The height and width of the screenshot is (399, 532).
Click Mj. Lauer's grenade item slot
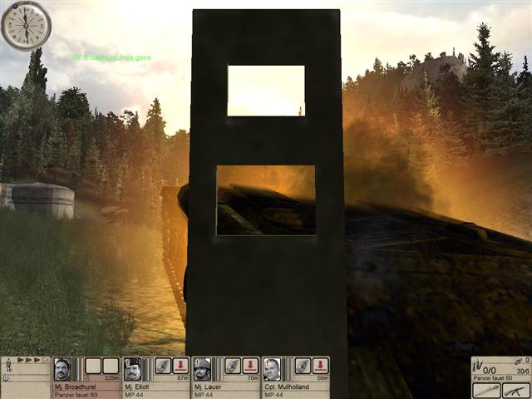[x=233, y=366]
